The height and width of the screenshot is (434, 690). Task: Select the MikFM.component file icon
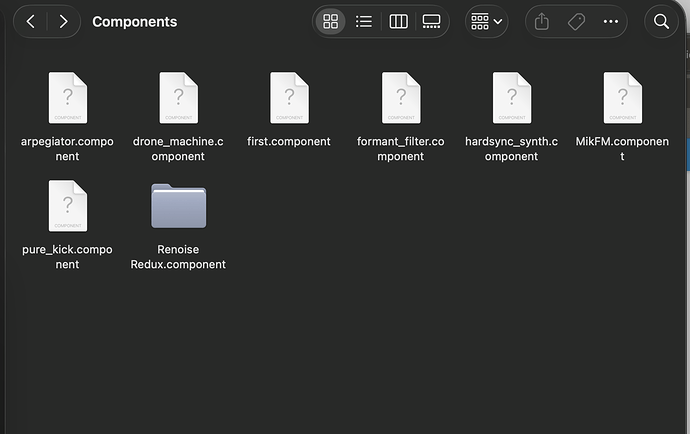[622, 99]
